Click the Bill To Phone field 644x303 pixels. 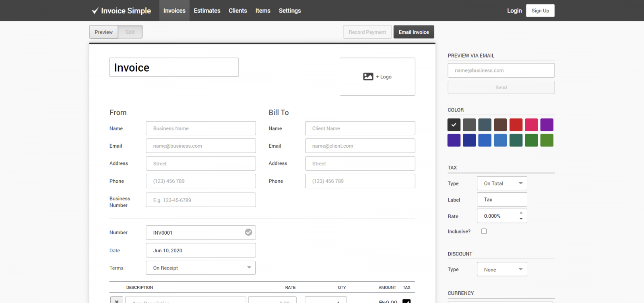pyautogui.click(x=360, y=181)
